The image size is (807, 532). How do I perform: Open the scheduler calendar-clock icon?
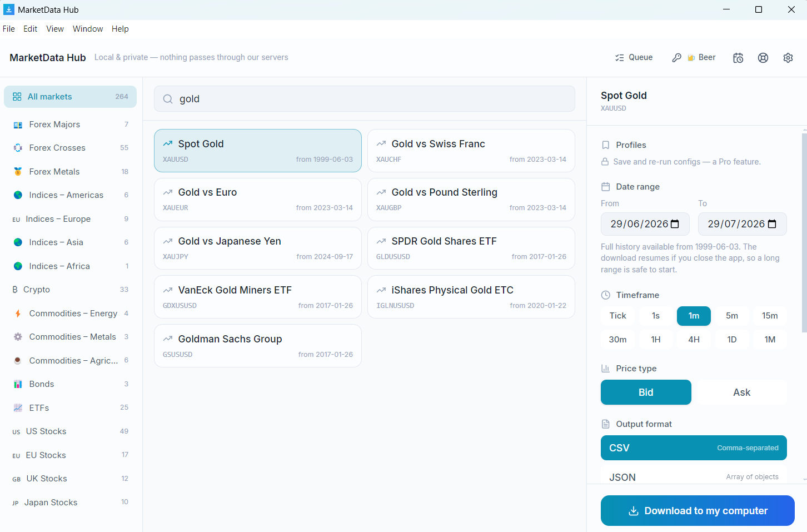click(738, 58)
